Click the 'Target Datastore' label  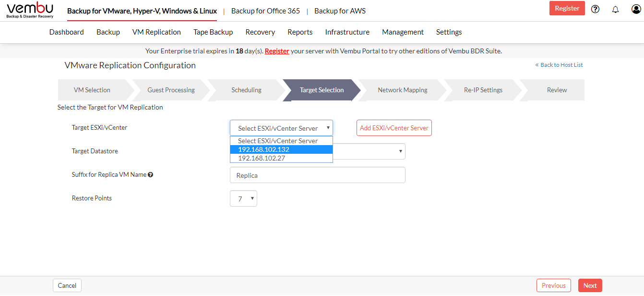click(95, 151)
